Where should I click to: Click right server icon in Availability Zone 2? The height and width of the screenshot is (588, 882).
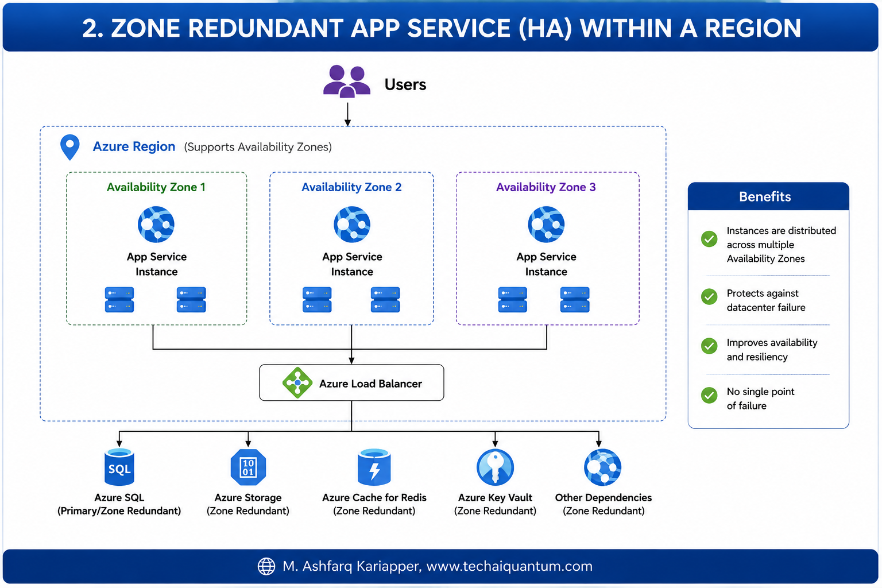pyautogui.click(x=385, y=300)
